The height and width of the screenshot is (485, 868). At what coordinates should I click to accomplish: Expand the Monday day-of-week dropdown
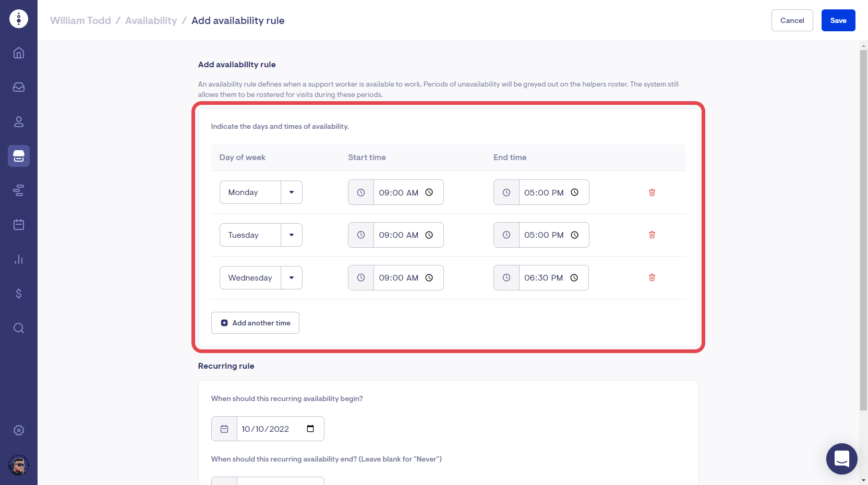(x=292, y=192)
